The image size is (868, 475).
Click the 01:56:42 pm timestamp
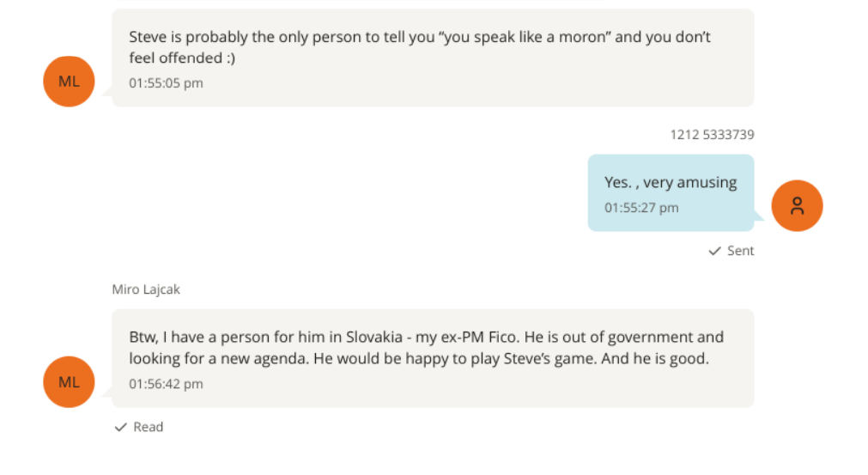[x=166, y=384]
